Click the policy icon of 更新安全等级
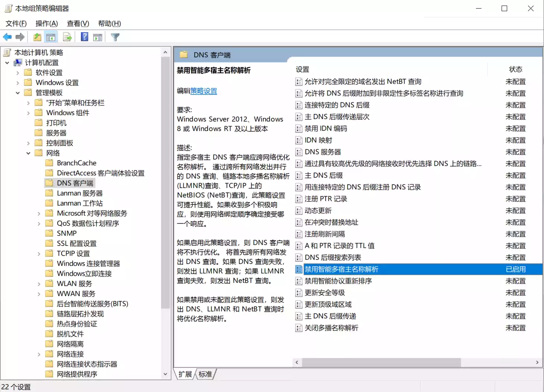Image resolution: width=544 pixels, height=392 pixels. pos(298,293)
